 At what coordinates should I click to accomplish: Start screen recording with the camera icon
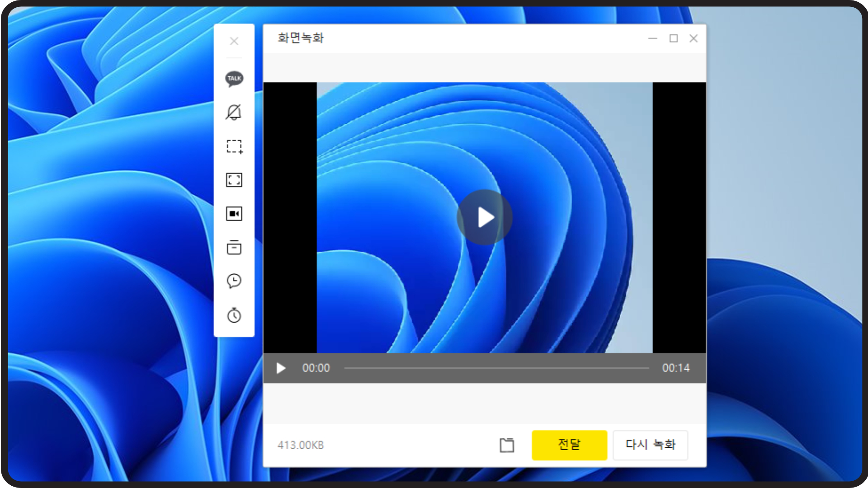234,214
